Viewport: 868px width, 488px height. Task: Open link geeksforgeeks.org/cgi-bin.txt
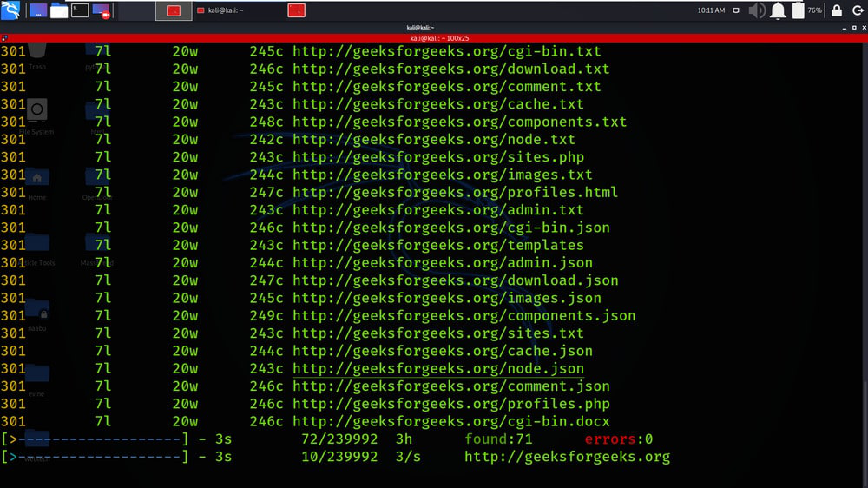(x=447, y=51)
